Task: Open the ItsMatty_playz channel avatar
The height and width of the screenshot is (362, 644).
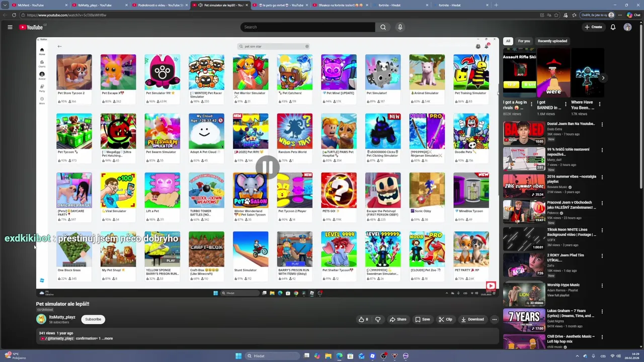Action: point(41,319)
